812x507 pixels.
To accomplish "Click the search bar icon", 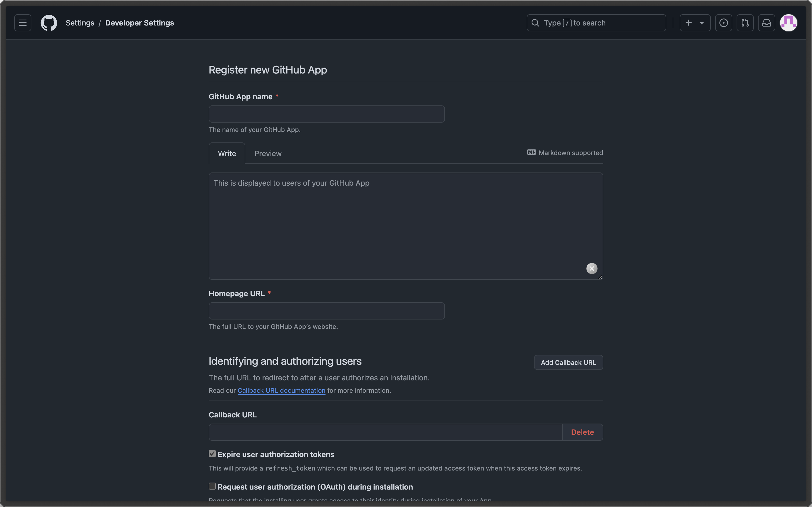I will point(535,23).
